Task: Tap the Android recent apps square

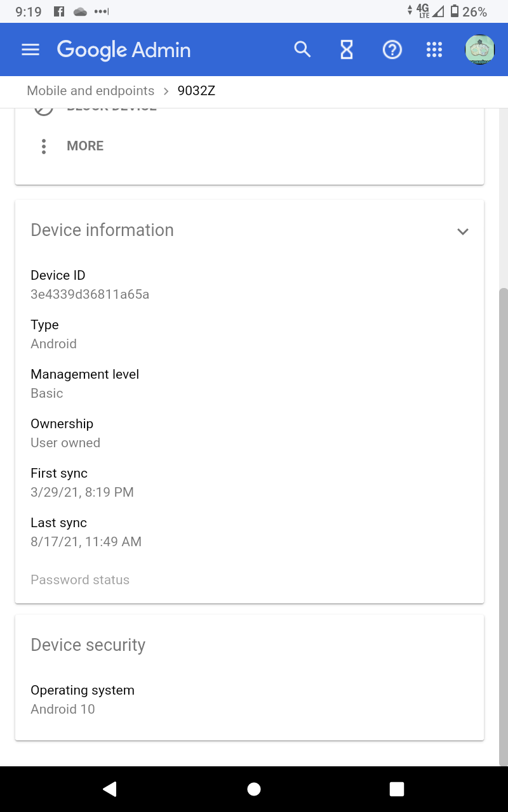Action: point(397,789)
